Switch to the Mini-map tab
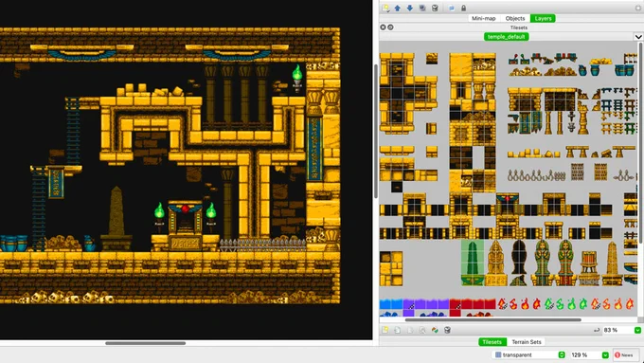This screenshot has height=363, width=644. coord(483,18)
